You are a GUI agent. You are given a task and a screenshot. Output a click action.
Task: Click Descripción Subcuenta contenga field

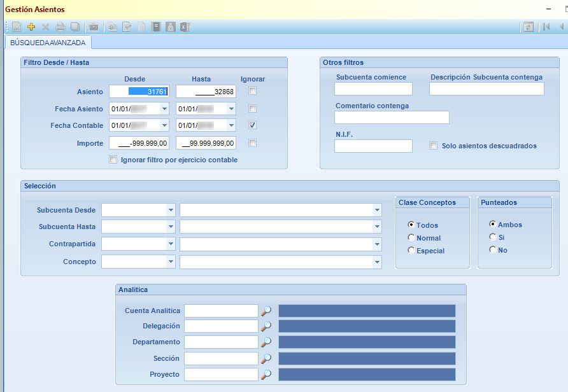(x=486, y=88)
